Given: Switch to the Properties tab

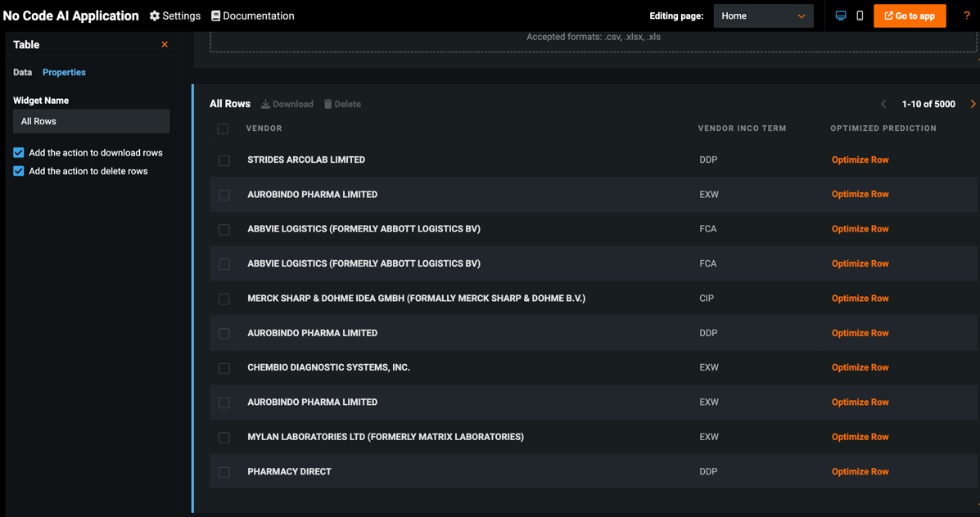Looking at the screenshot, I should click(64, 73).
